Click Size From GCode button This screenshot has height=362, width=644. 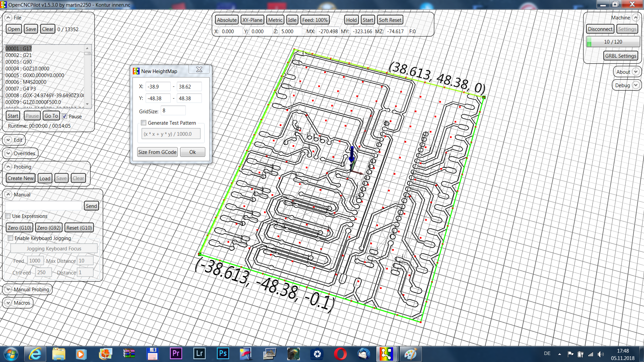tap(157, 152)
